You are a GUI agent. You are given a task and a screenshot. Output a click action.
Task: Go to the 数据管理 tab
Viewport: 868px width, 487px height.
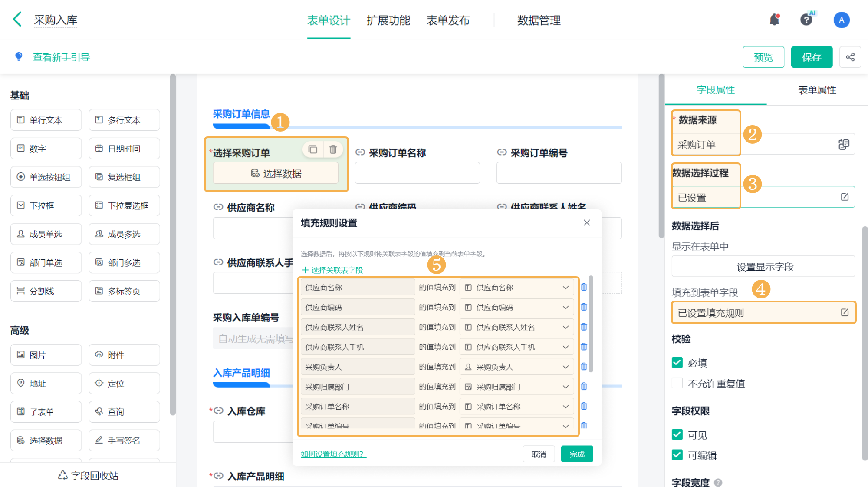(x=539, y=20)
